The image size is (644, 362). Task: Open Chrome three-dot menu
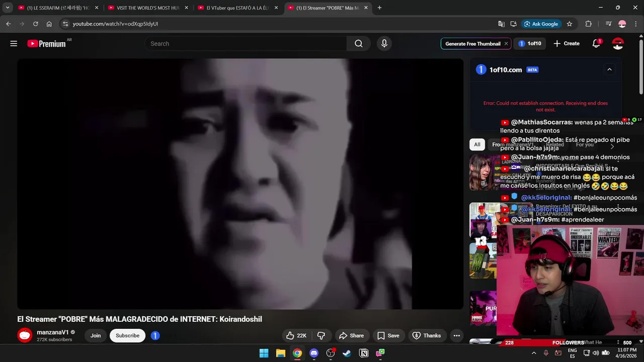click(x=635, y=24)
